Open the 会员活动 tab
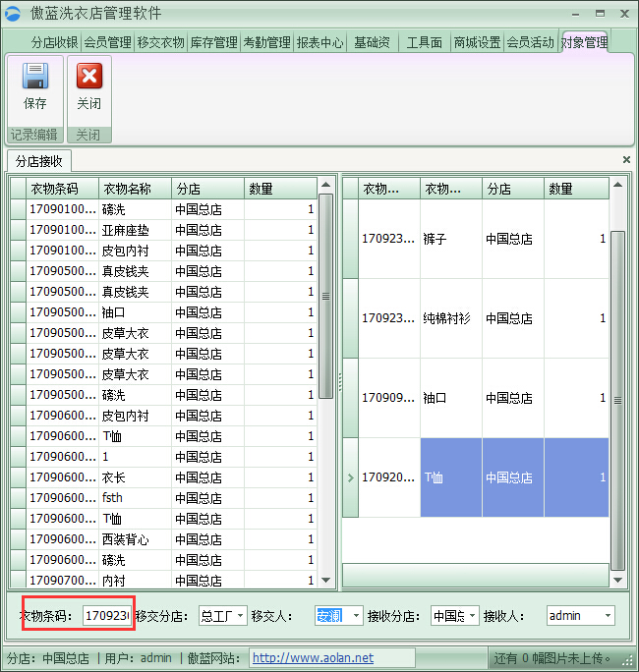This screenshot has width=639, height=672. (x=531, y=42)
